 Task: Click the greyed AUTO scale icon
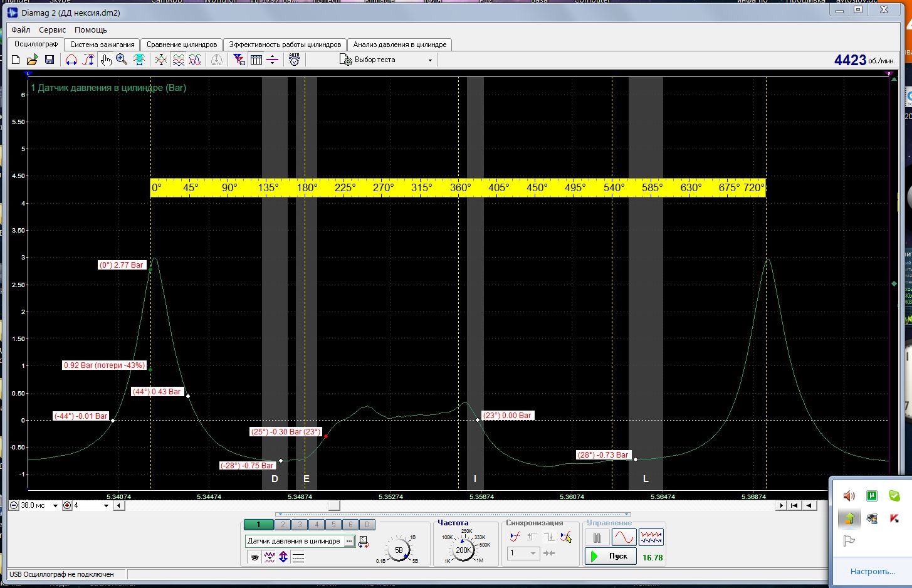point(216,60)
